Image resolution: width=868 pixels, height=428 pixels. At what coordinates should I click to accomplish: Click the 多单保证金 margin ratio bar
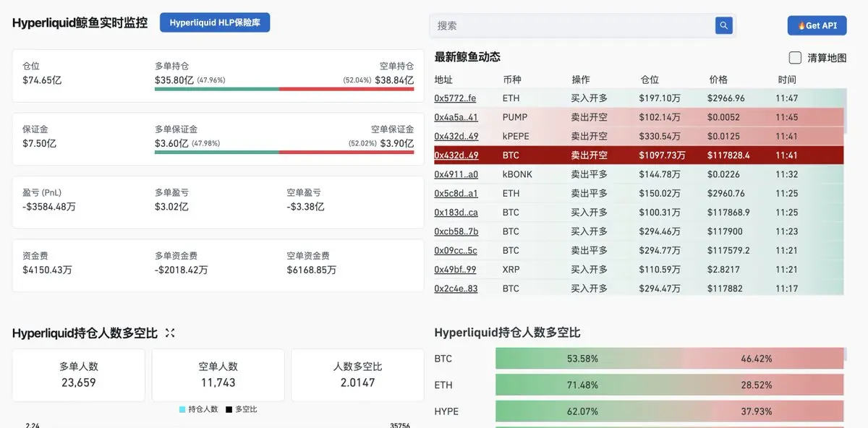pos(284,153)
